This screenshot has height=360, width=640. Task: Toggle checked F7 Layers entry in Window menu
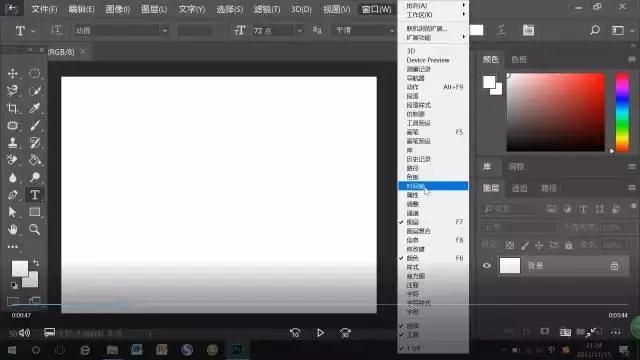click(x=433, y=222)
